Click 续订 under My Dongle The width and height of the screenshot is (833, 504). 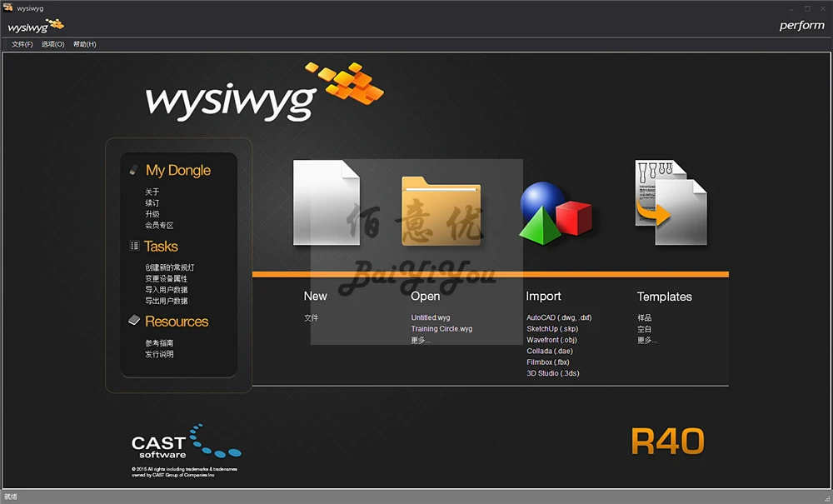click(152, 203)
